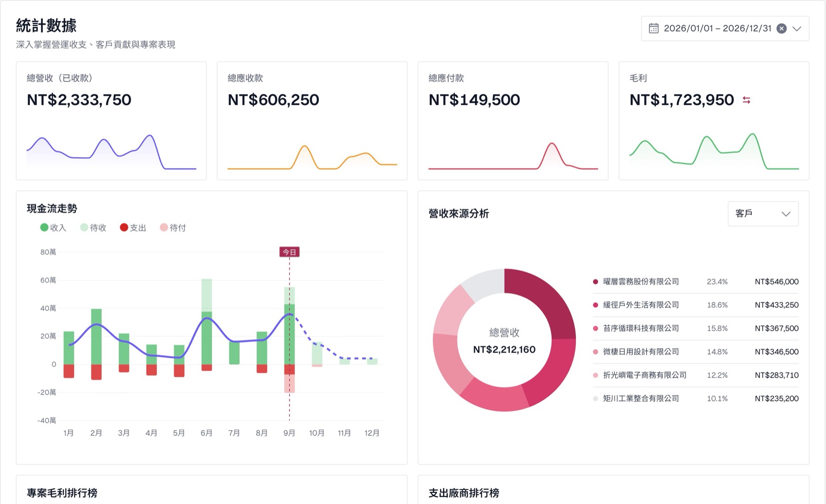Select the 折光嶼電子商務有限公司 legend row
The width and height of the screenshot is (826, 504).
pyautogui.click(x=695, y=375)
